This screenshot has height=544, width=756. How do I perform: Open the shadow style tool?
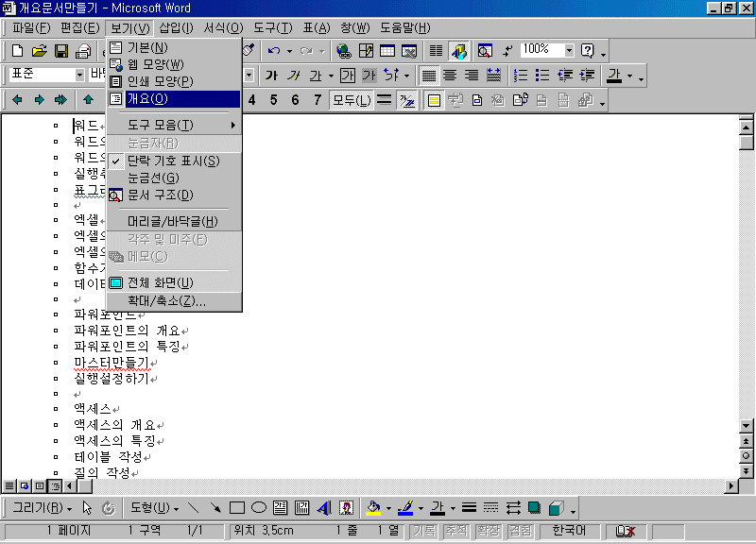pyautogui.click(x=534, y=507)
